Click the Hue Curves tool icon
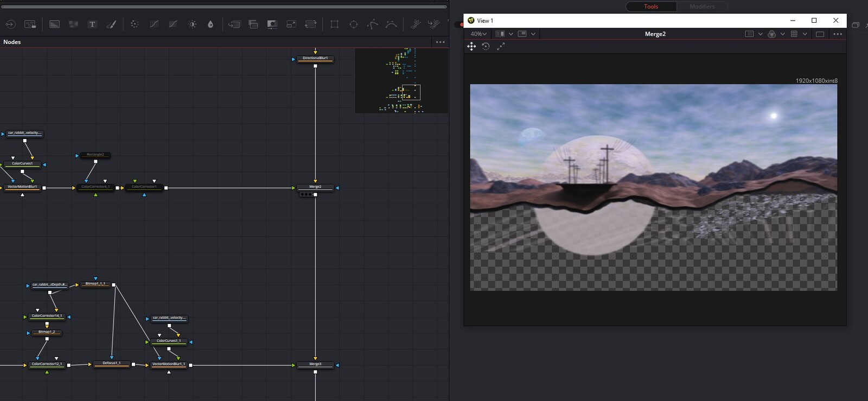This screenshot has width=868, height=401. [x=173, y=24]
